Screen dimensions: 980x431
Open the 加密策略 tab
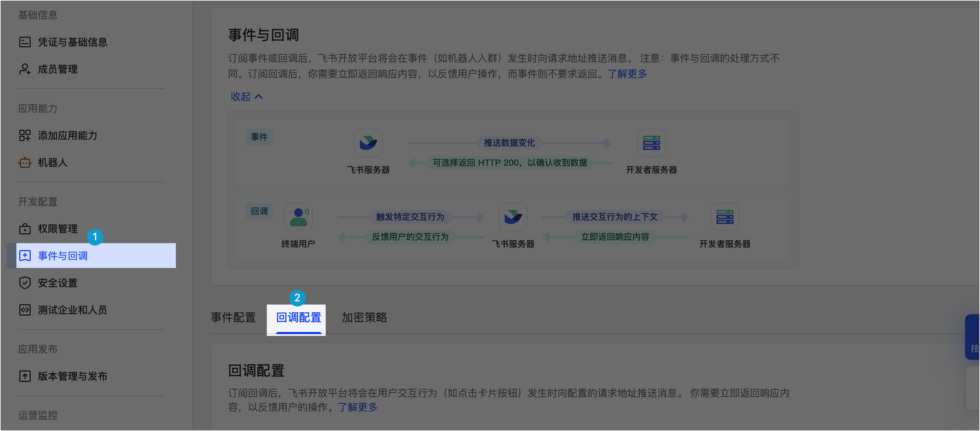point(364,317)
